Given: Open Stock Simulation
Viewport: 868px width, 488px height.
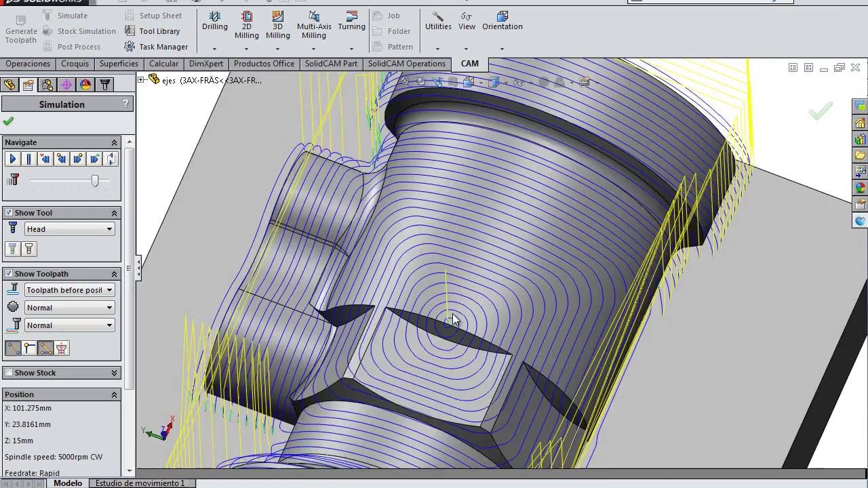Looking at the screenshot, I should [79, 31].
